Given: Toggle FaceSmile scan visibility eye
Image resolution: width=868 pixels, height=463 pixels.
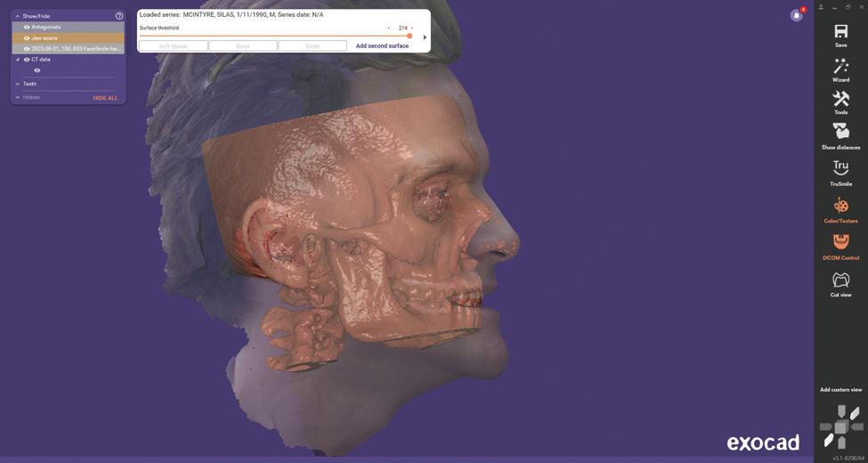Looking at the screenshot, I should (x=27, y=49).
